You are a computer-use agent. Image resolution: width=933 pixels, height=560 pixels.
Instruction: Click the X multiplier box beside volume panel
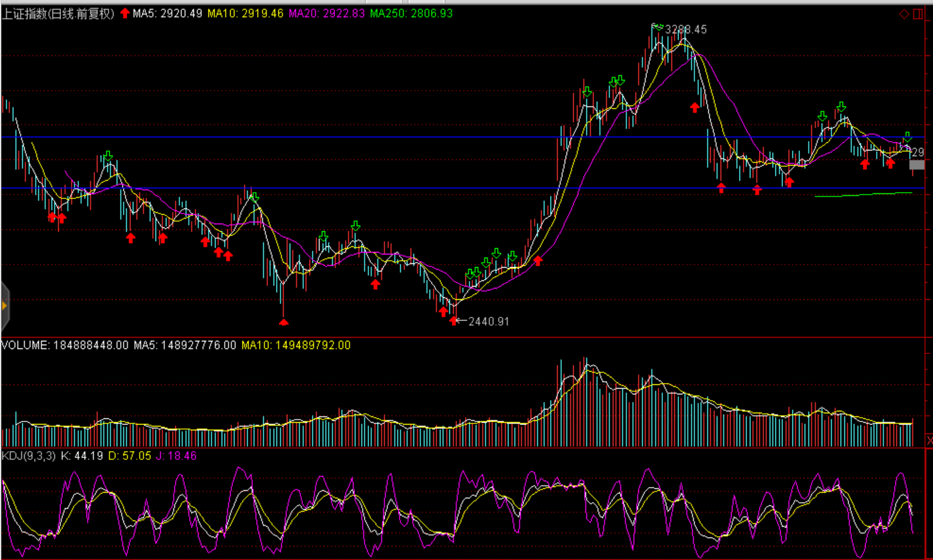click(929, 440)
